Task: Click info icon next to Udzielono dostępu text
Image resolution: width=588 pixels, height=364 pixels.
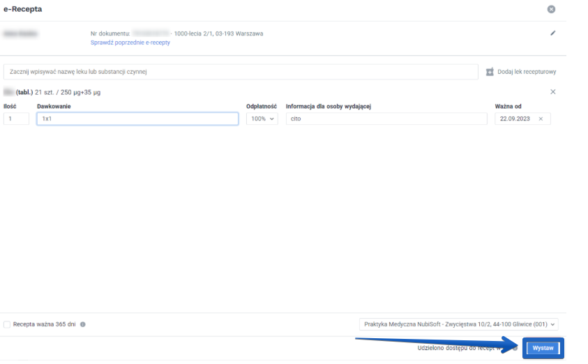Action: (x=515, y=347)
